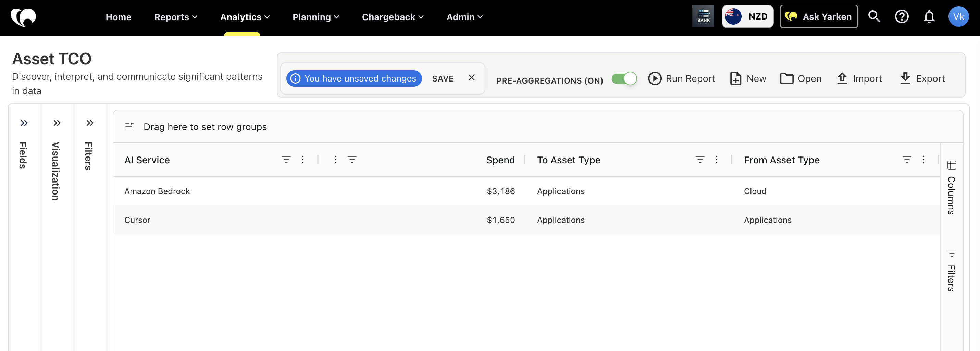Click the Cloud from asset type cell
The width and height of the screenshot is (980, 351).
tap(755, 191)
